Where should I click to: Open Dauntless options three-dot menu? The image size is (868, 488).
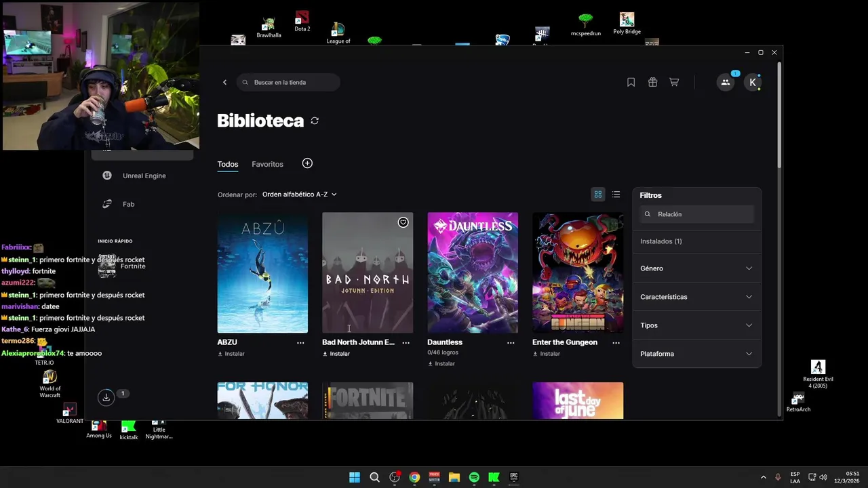tap(511, 343)
